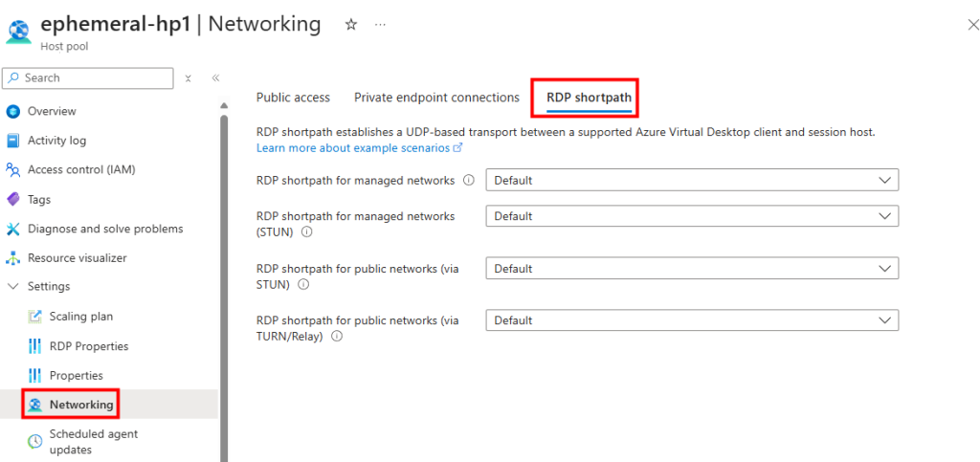This screenshot has height=462, width=980.
Task: Open the RDP shortpath for managed networks dropdown
Action: [x=692, y=180]
